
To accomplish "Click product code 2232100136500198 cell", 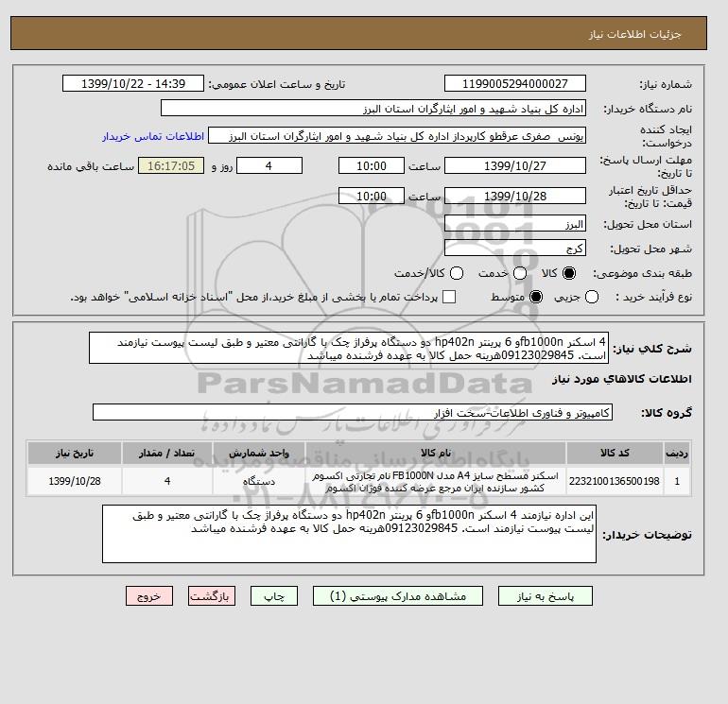I will click(615, 481).
